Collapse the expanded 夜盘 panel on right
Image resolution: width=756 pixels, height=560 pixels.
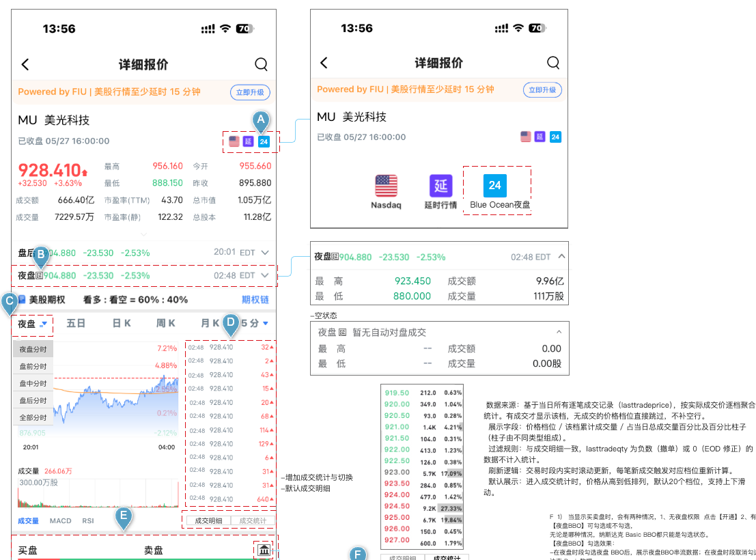561,257
